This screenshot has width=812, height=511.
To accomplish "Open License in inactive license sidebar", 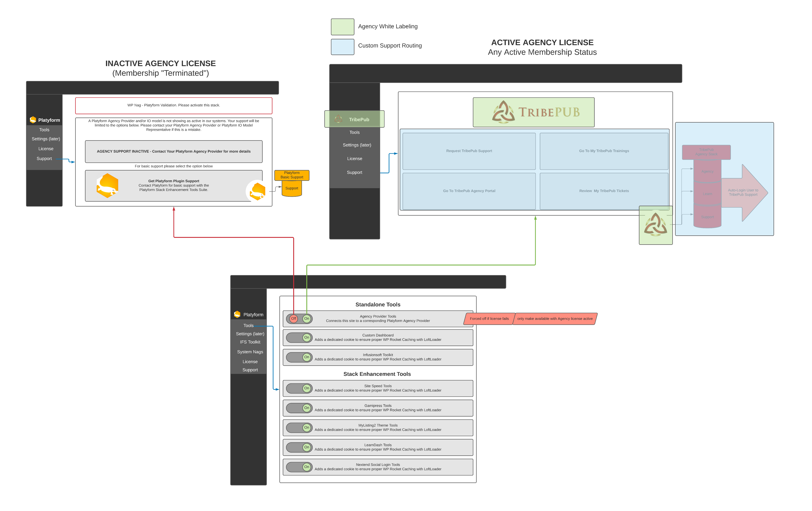I will pyautogui.click(x=46, y=149).
